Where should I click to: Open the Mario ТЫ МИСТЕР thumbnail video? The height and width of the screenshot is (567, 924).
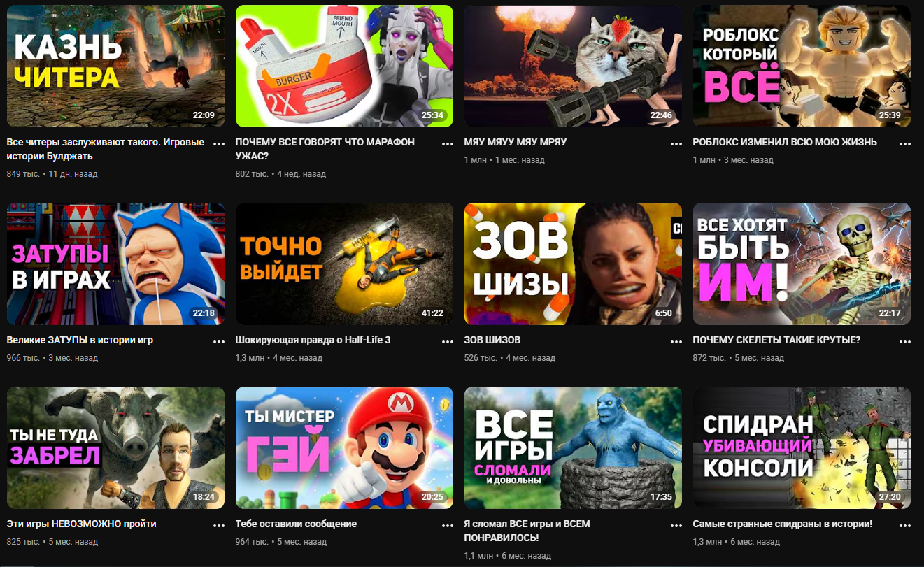click(x=344, y=448)
